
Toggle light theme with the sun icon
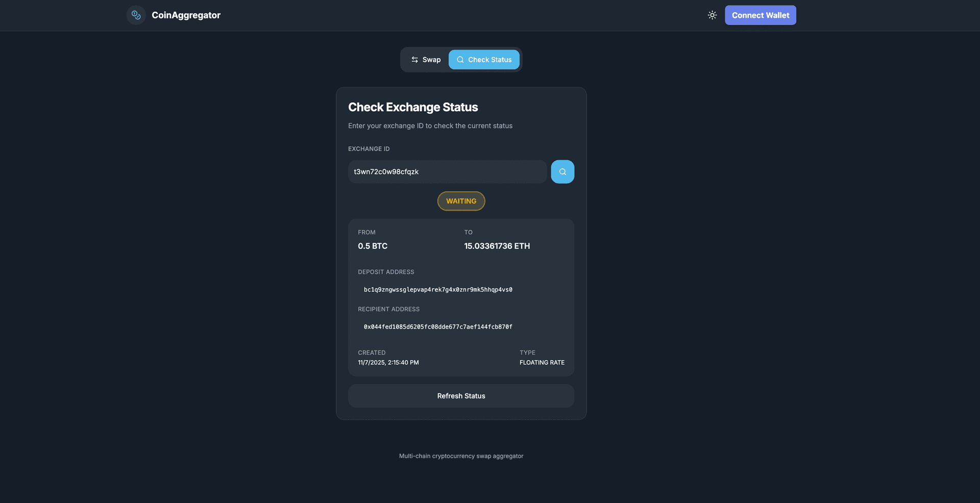coord(712,15)
